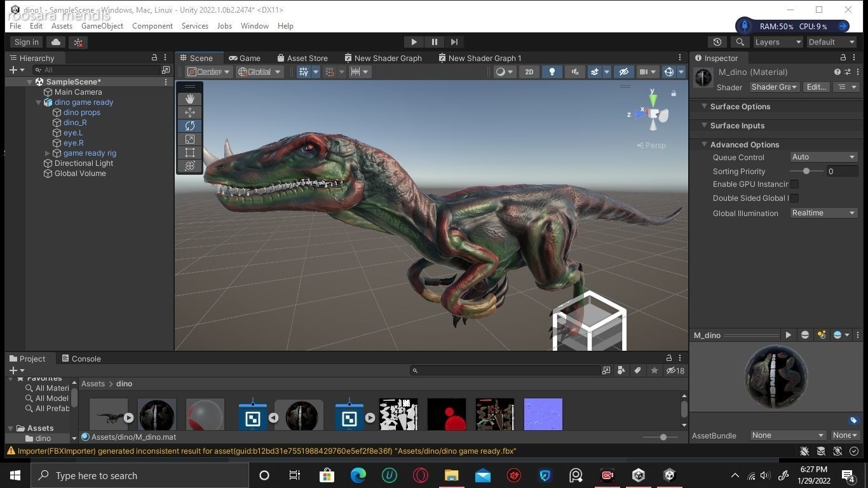Toggle 2D view mode
Screen dimensions: 868x488
(529, 72)
